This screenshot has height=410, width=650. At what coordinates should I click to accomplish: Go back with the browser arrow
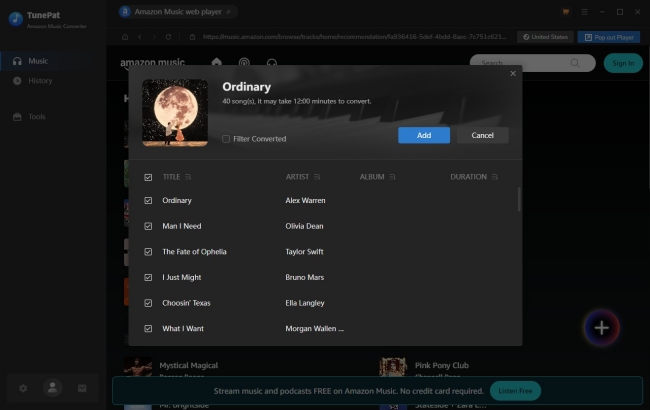[x=140, y=37]
